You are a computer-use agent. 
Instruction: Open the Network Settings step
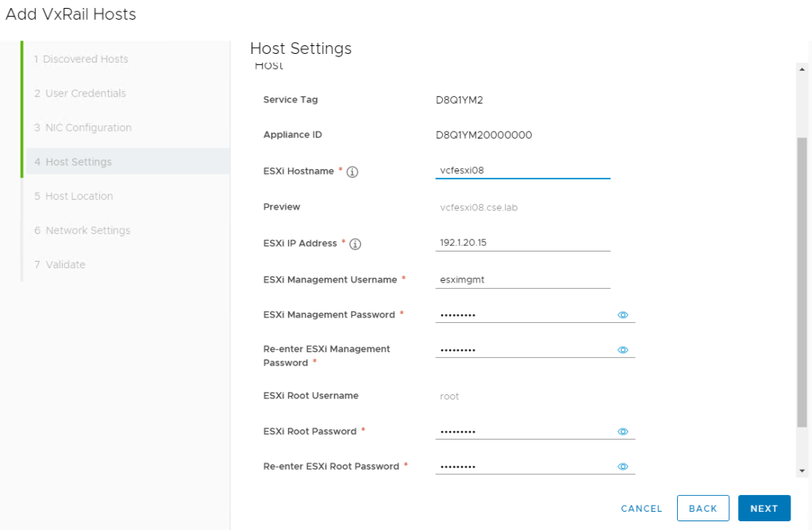(82, 230)
